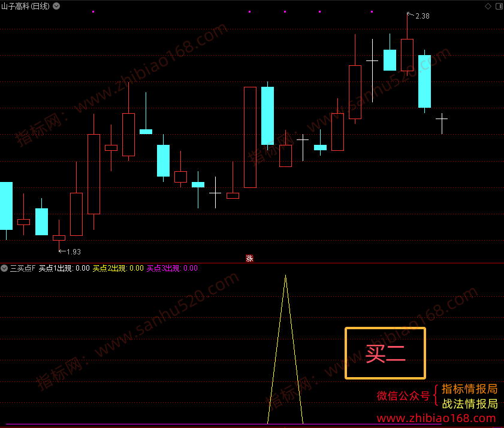The image size is (504, 428).
Task: Click the yellow 买点2出现: 0.00 label
Action: tap(118, 268)
